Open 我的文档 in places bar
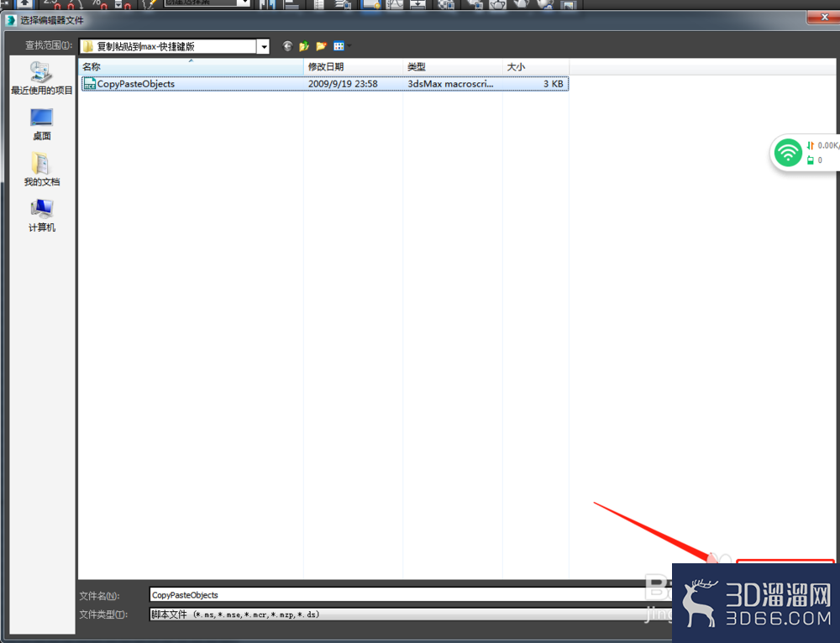The height and width of the screenshot is (643, 840). [42, 170]
